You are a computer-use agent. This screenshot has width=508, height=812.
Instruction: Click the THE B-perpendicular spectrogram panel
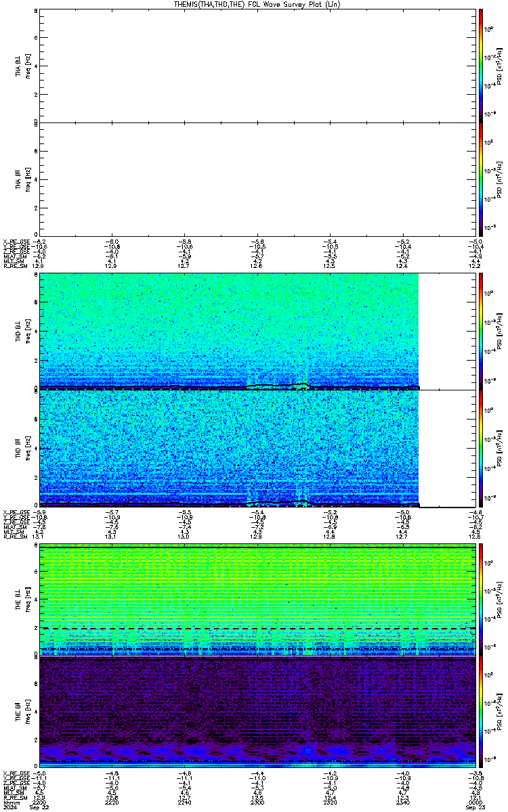point(258,599)
